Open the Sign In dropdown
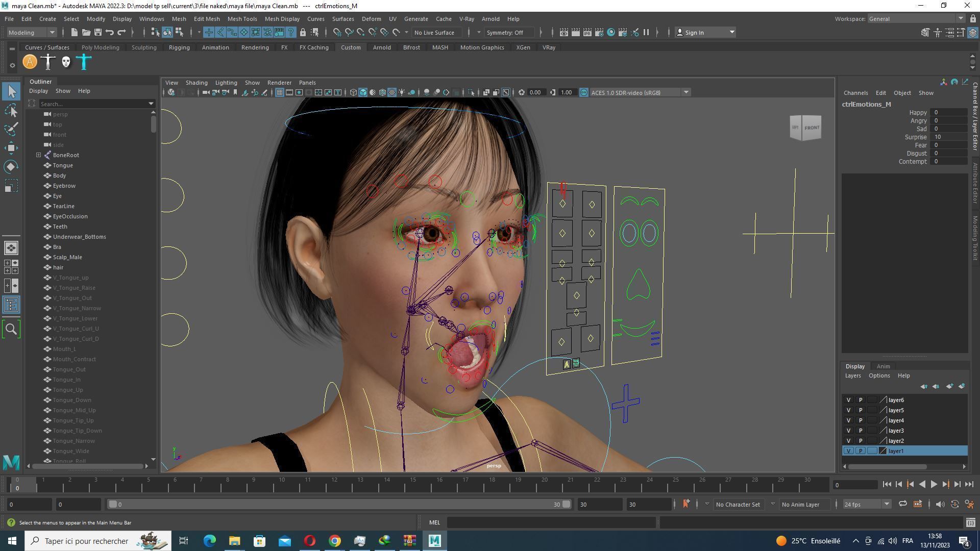This screenshot has height=551, width=980. click(x=705, y=32)
